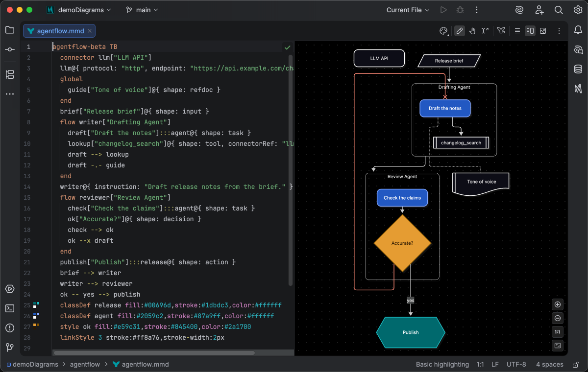The width and height of the screenshot is (588, 372).
Task: Click the color swatch on line 25
Action: click(36, 305)
